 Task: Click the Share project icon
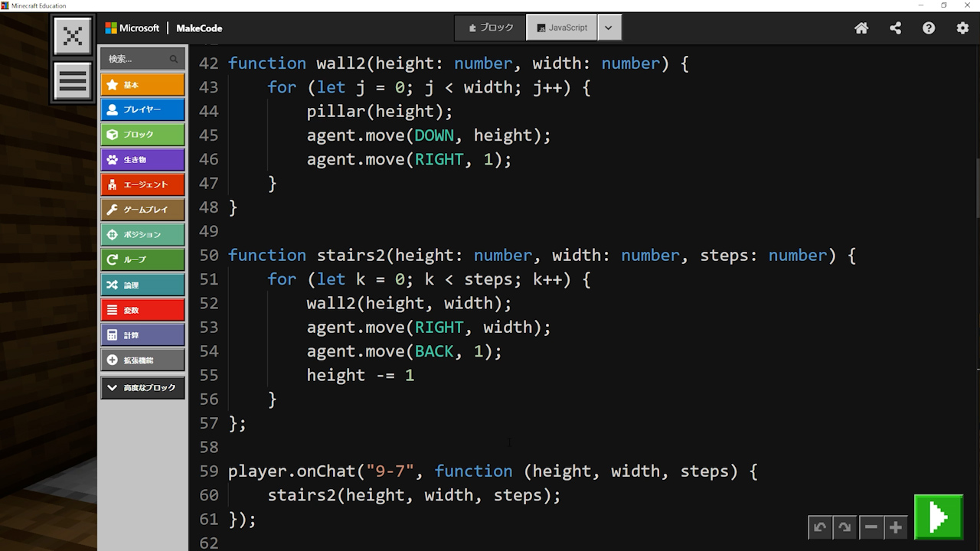895,28
